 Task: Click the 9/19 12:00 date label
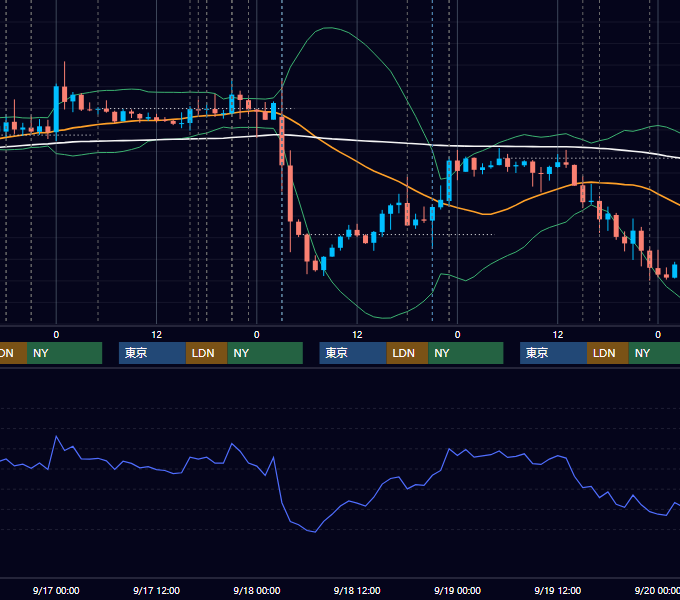coord(557,590)
